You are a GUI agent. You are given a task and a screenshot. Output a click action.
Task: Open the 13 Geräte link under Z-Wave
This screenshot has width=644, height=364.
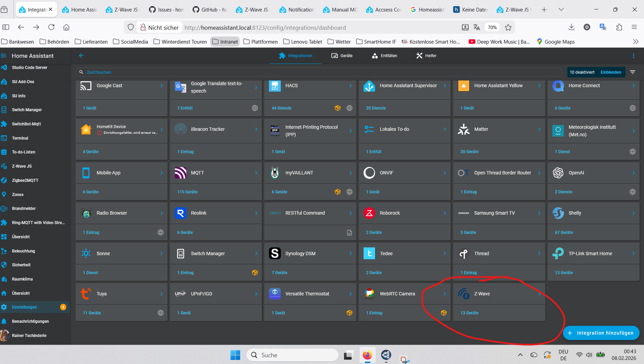coord(469,313)
